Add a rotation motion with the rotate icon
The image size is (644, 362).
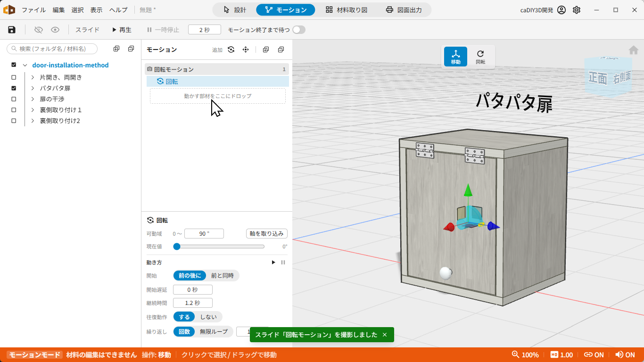coord(231,49)
